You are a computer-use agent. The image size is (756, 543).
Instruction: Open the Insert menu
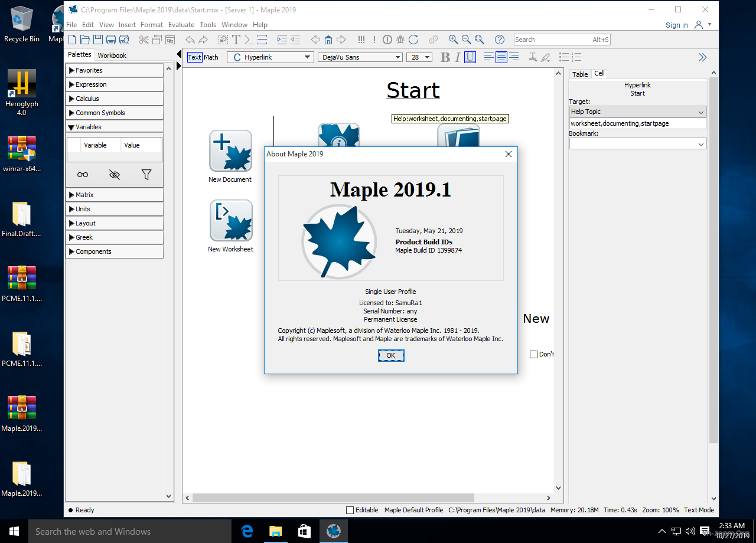127,25
